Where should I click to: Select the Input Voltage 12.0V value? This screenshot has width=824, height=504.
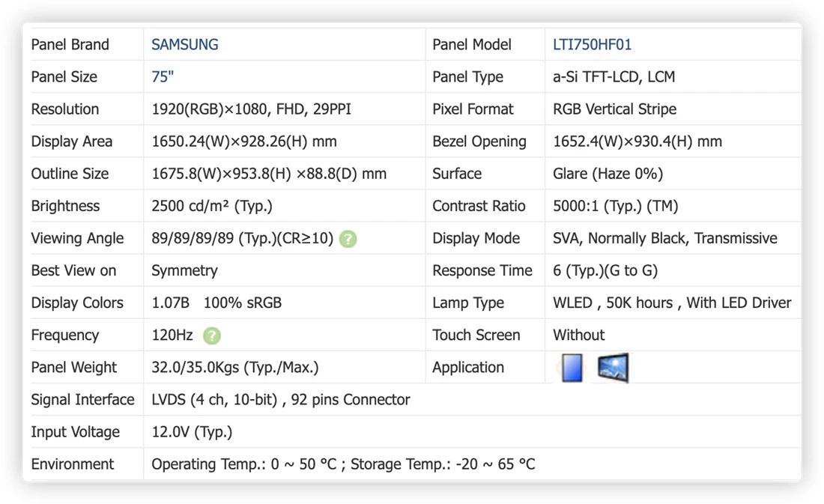pyautogui.click(x=192, y=432)
